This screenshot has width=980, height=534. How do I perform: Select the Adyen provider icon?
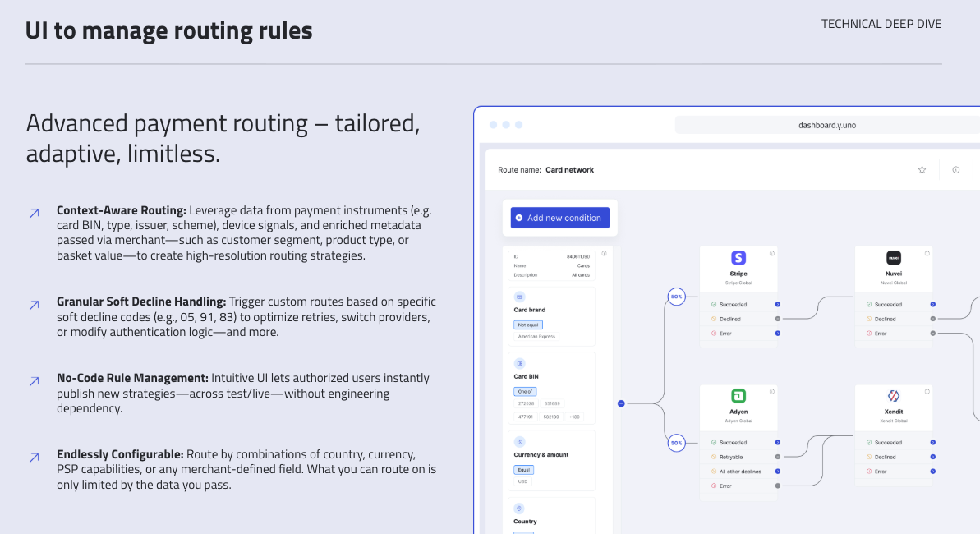click(x=738, y=395)
